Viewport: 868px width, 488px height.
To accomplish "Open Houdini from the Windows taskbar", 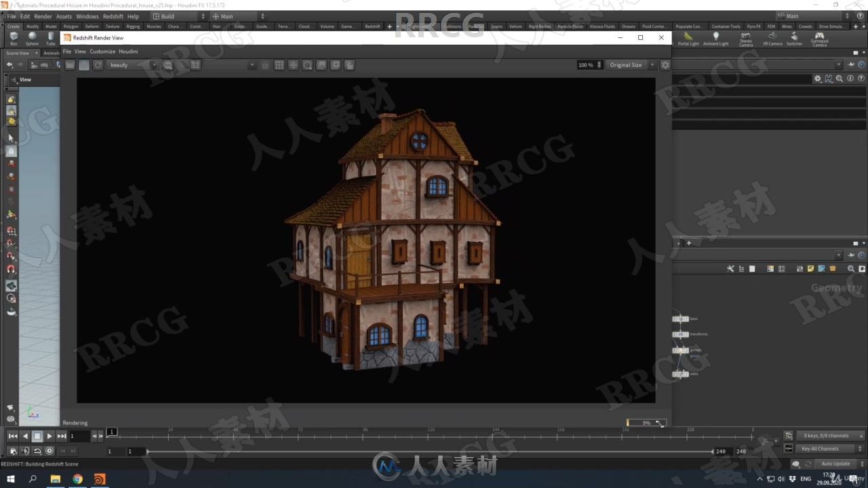I will (100, 479).
